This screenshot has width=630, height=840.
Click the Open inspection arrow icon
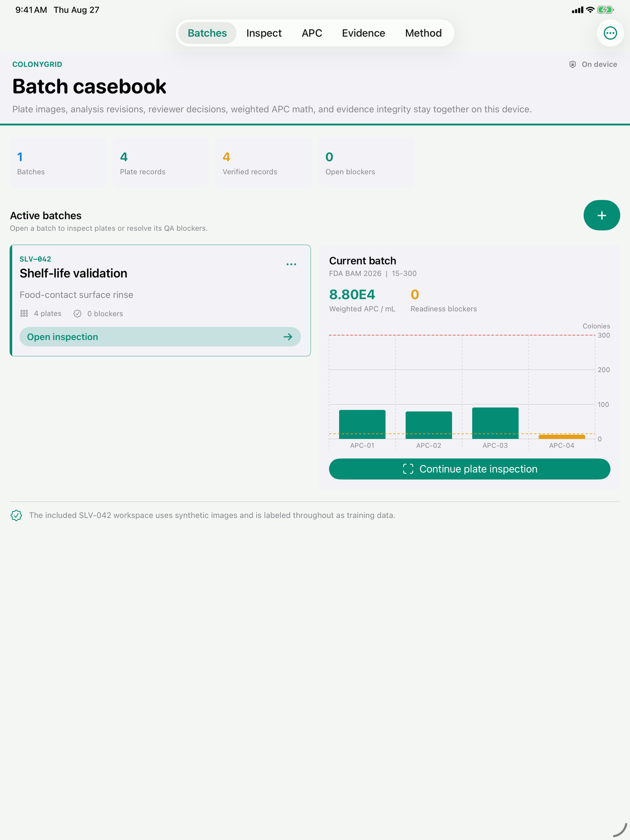[x=288, y=337]
